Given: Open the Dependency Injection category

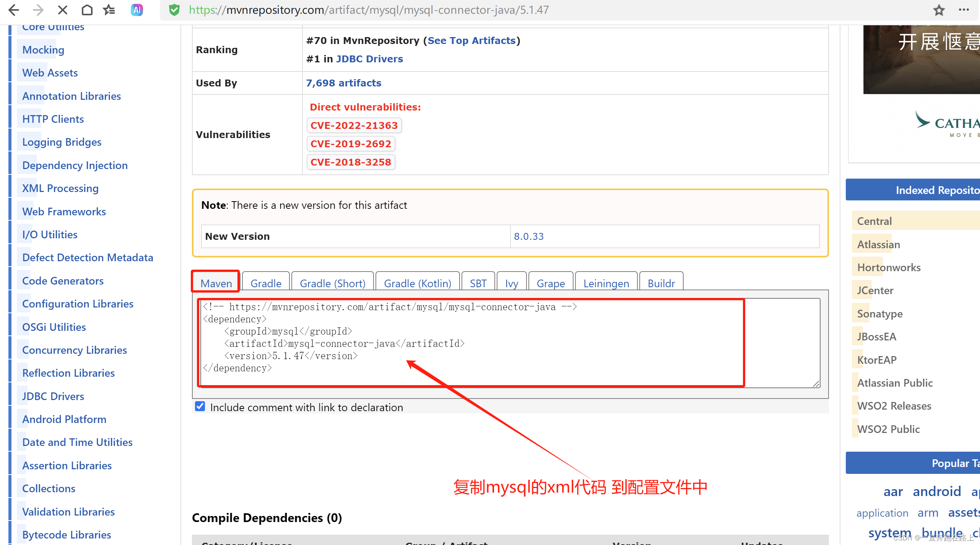Looking at the screenshot, I should (75, 165).
